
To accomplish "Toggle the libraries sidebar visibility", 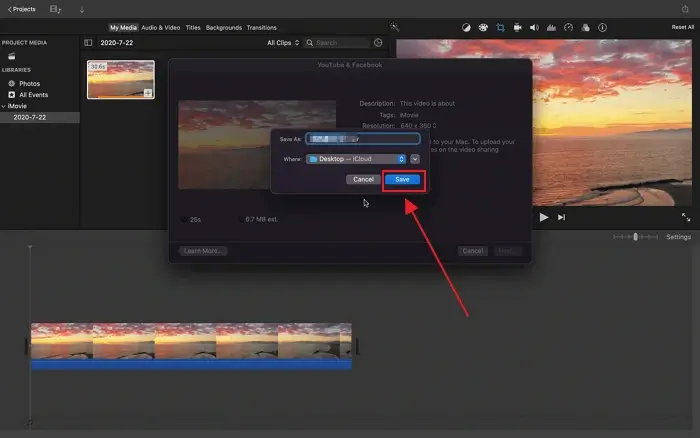I will pos(88,43).
